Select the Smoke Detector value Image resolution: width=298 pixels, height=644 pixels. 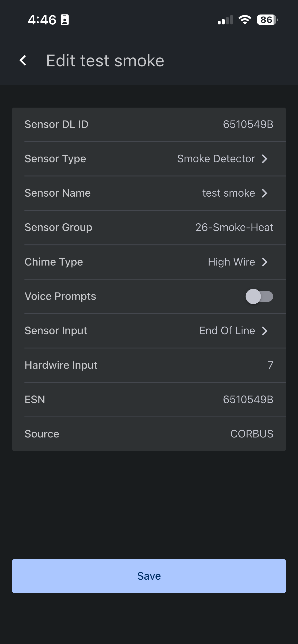click(216, 159)
